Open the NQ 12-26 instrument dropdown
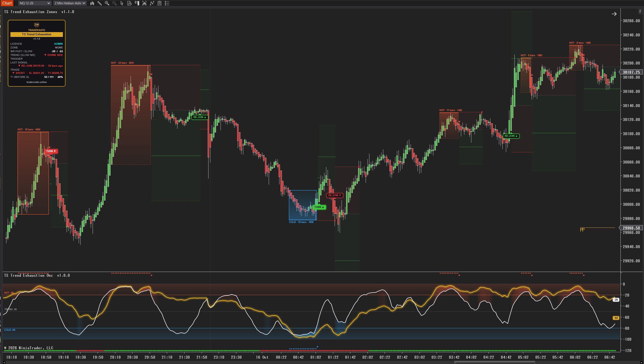 [35, 3]
